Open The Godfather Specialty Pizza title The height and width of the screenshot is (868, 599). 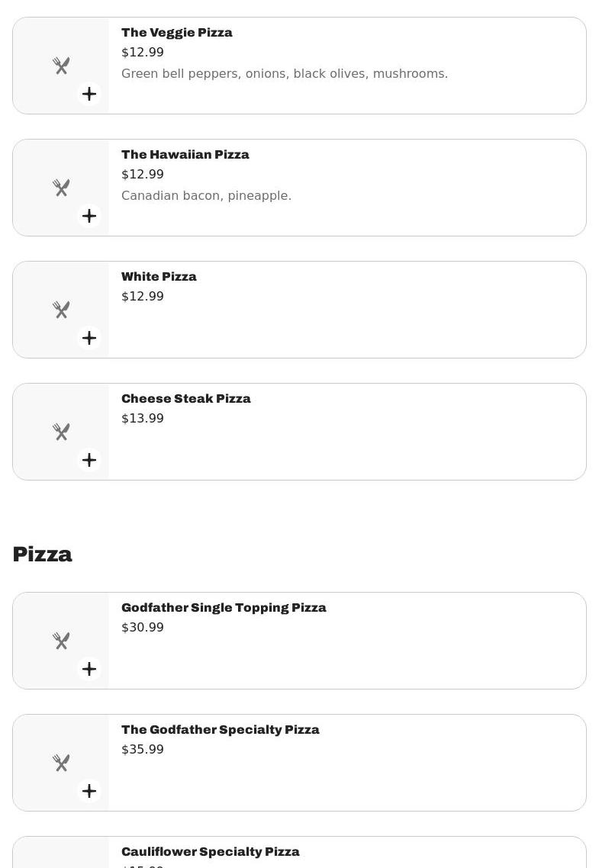[x=221, y=730]
